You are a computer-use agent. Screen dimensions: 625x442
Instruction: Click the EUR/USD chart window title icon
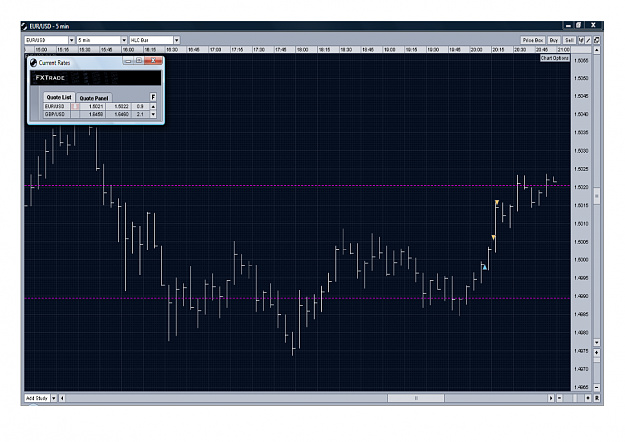point(24,26)
